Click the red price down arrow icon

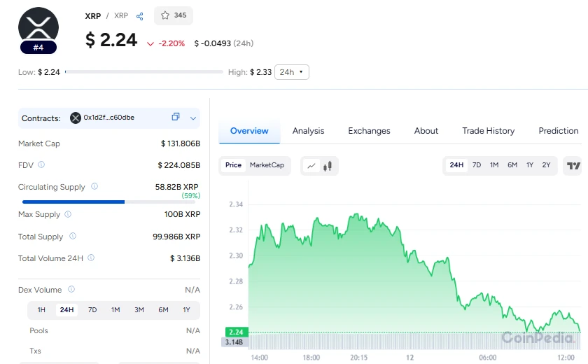point(150,44)
